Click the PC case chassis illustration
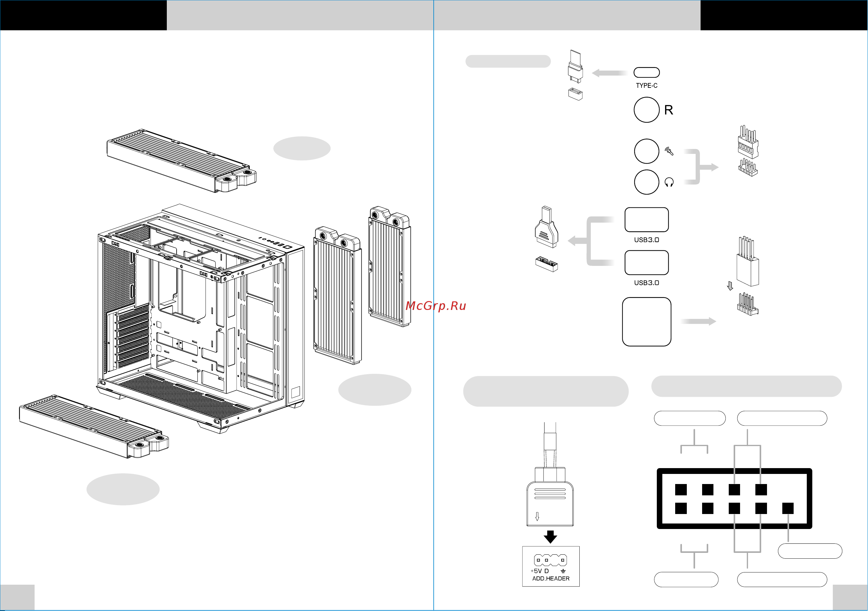This screenshot has height=611, width=868. pyautogui.click(x=201, y=319)
